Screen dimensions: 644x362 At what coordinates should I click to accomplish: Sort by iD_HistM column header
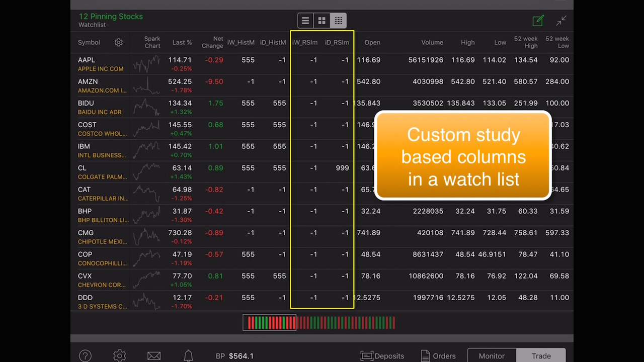coord(273,43)
